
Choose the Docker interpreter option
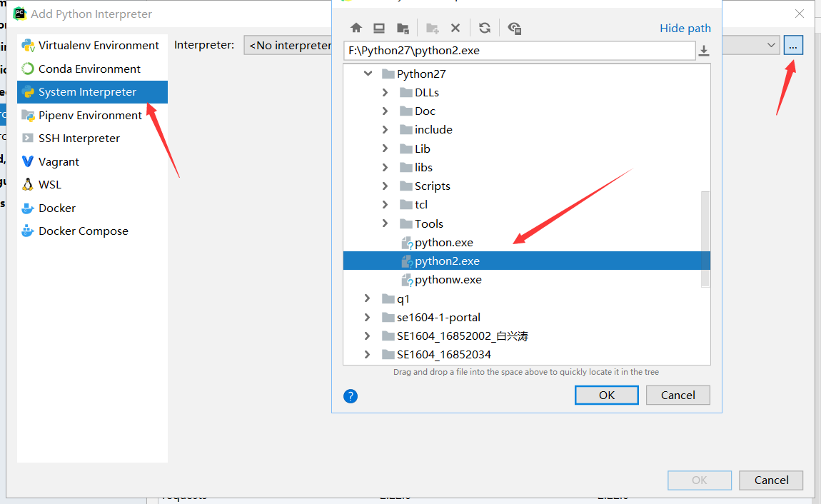click(92, 208)
